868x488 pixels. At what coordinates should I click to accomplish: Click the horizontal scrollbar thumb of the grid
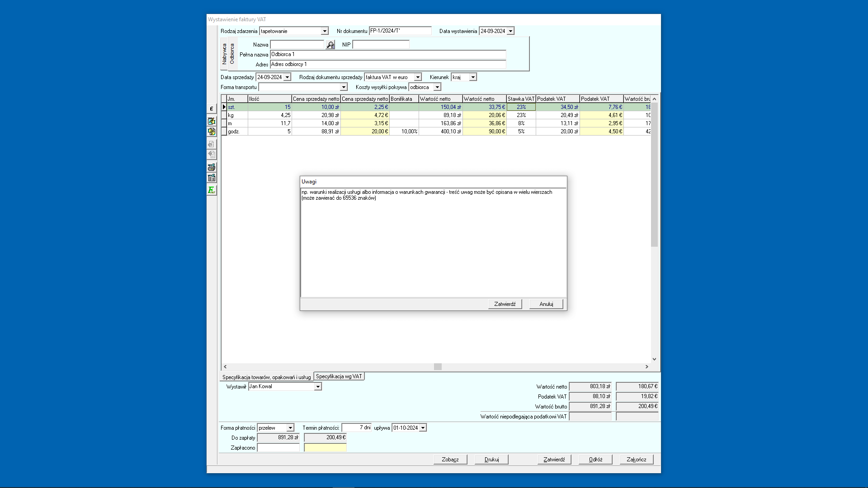click(x=438, y=367)
